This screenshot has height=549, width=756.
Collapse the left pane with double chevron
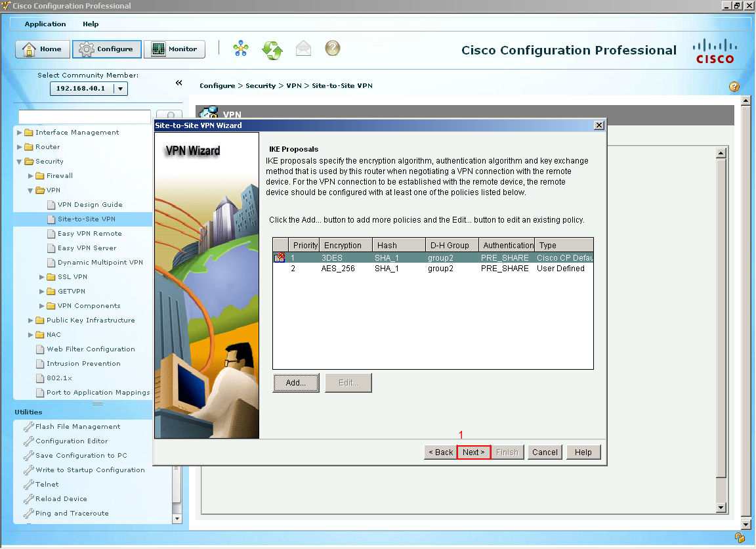coord(179,83)
